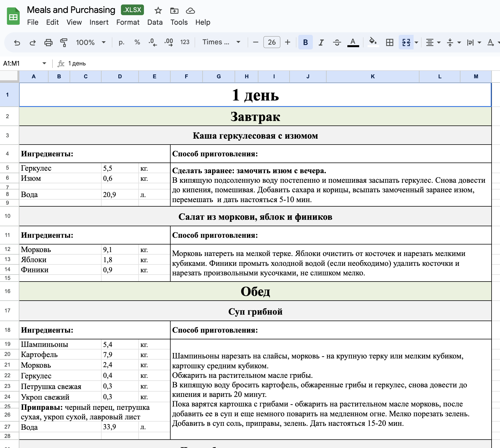
Task: Print the spreadsheet
Action: pyautogui.click(x=48, y=42)
